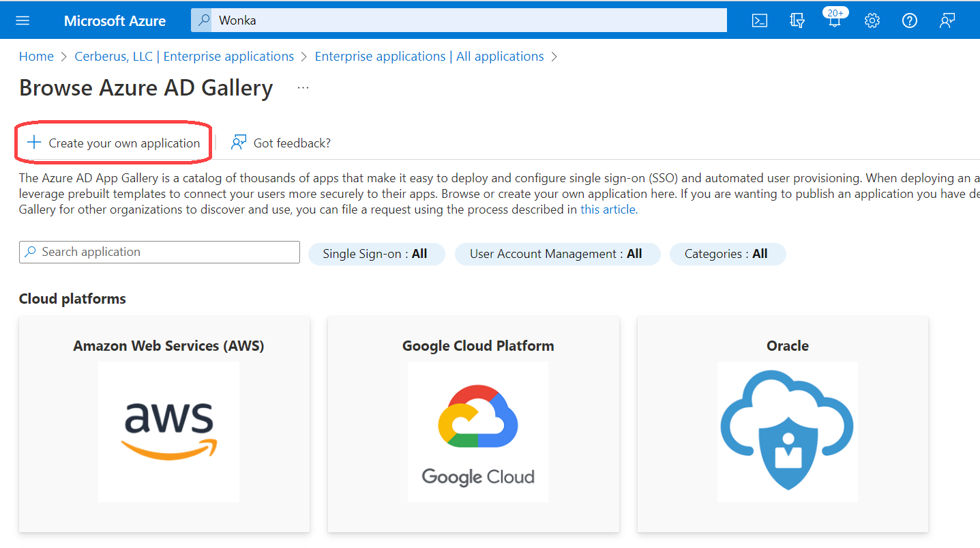Click the Oracle cloud shield logo

point(788,431)
